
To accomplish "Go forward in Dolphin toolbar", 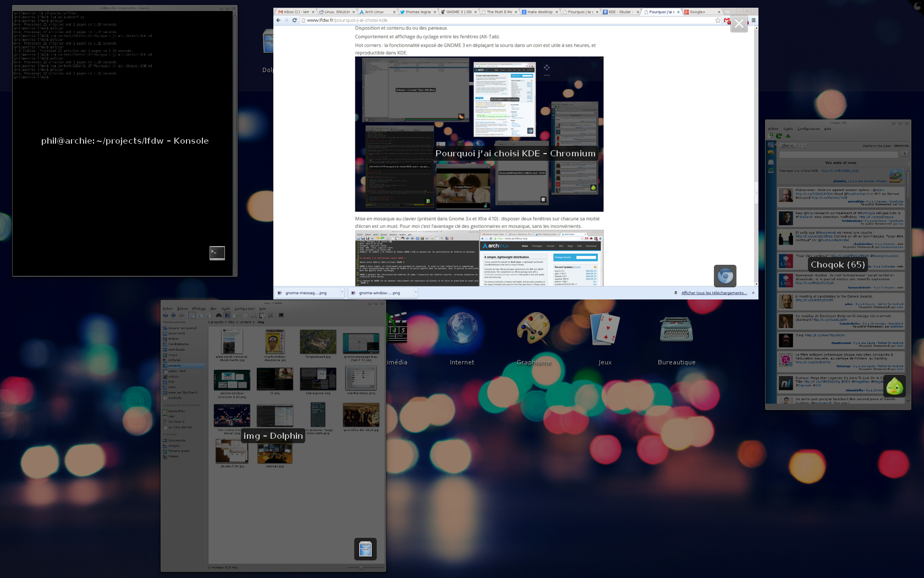I will 182,315.
